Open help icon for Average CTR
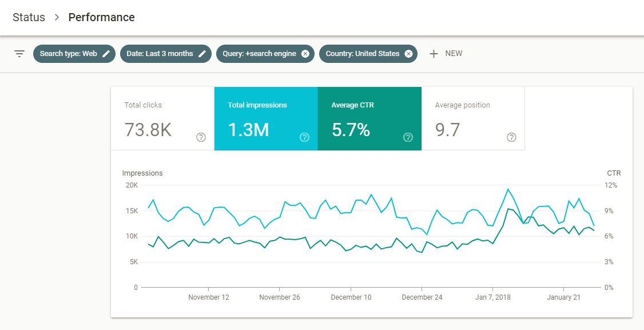The height and width of the screenshot is (330, 644). (408, 137)
